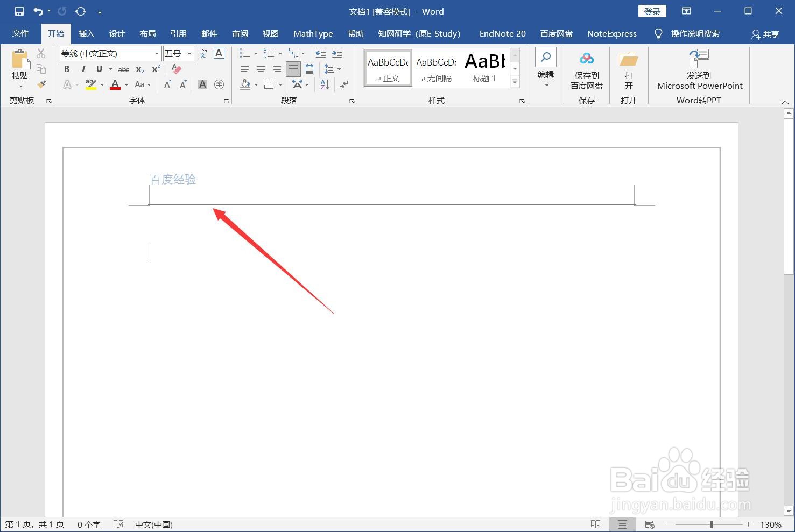Expand the bullets list dropdown arrow

[256, 53]
